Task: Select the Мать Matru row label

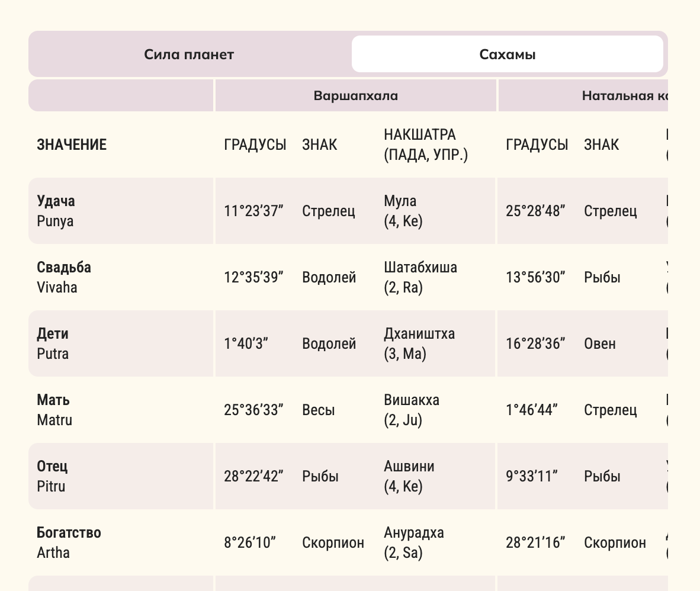Action: click(x=54, y=410)
